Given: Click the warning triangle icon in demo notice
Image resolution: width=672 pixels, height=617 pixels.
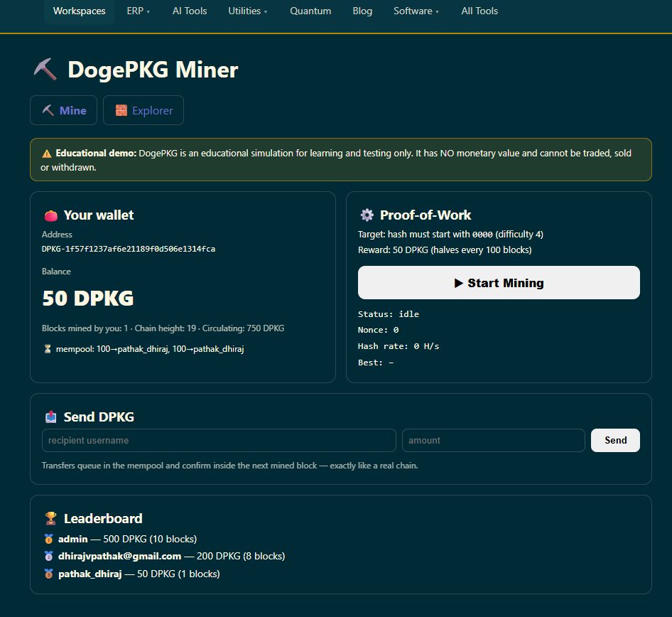Looking at the screenshot, I should tap(47, 154).
